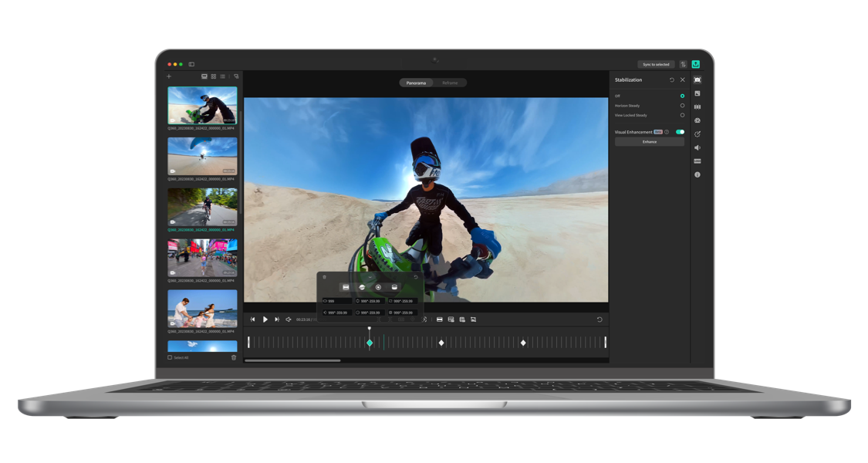Viewport: 868px width, 463px height.
Task: Click the Enhance button
Action: point(650,142)
